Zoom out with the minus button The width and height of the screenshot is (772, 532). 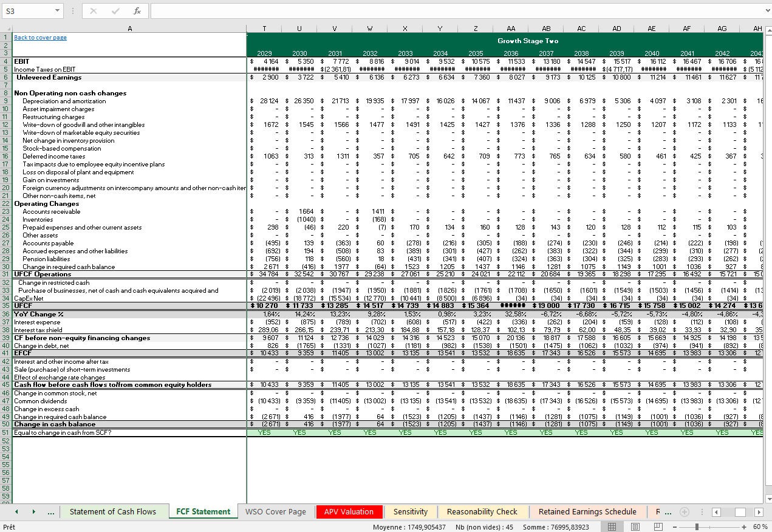click(675, 527)
